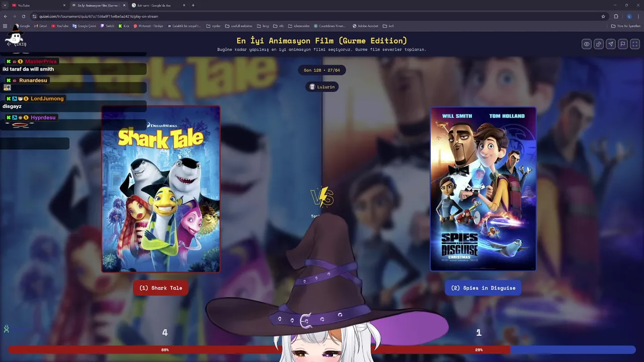Click the quiz title En İyi Animasyon Film
Viewport: 644px width, 362px height.
point(322,41)
